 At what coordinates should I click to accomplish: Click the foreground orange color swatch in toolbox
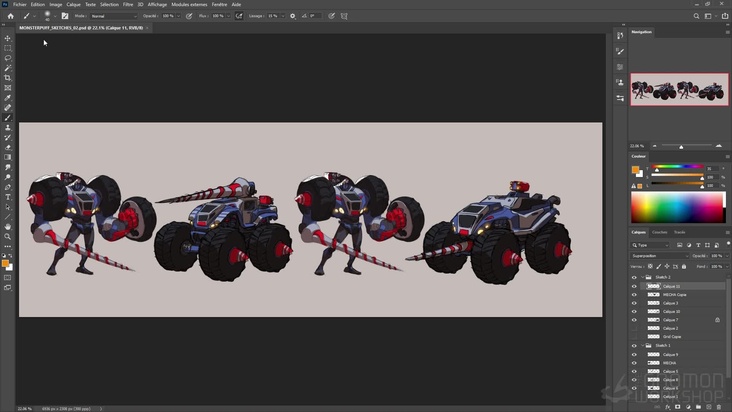(x=5, y=264)
